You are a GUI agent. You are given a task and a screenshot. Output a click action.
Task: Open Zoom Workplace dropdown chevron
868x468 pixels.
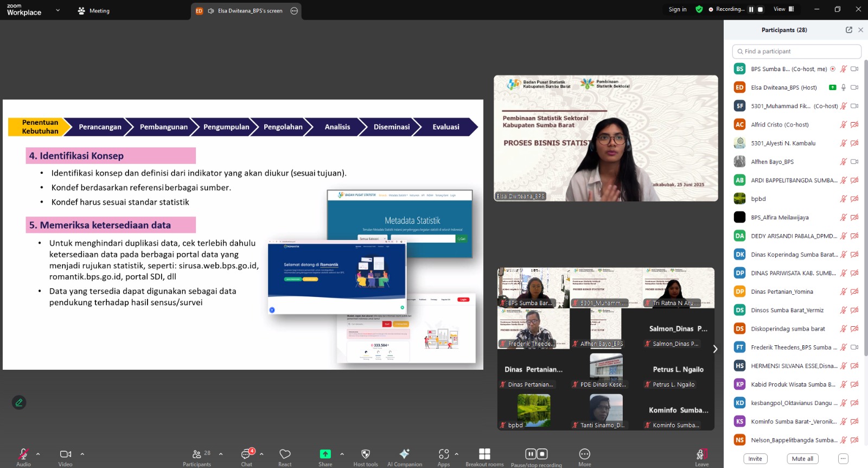58,10
